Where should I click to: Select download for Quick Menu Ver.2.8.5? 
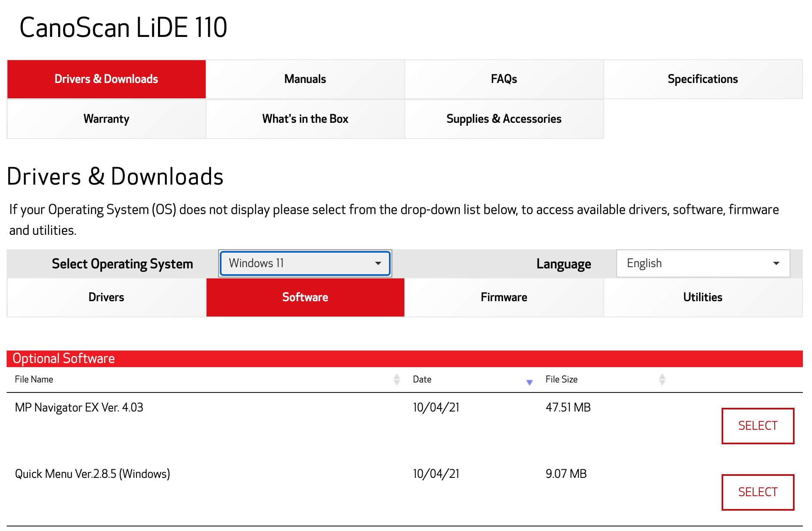[x=757, y=492]
